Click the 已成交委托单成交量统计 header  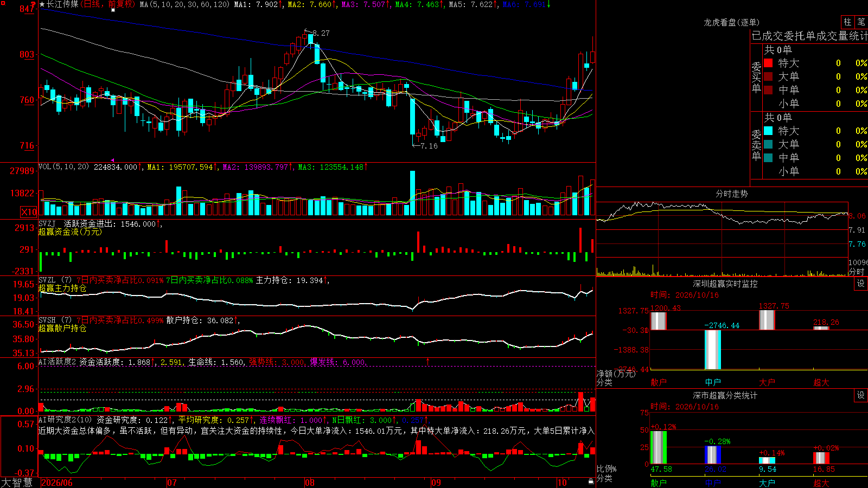pos(809,36)
